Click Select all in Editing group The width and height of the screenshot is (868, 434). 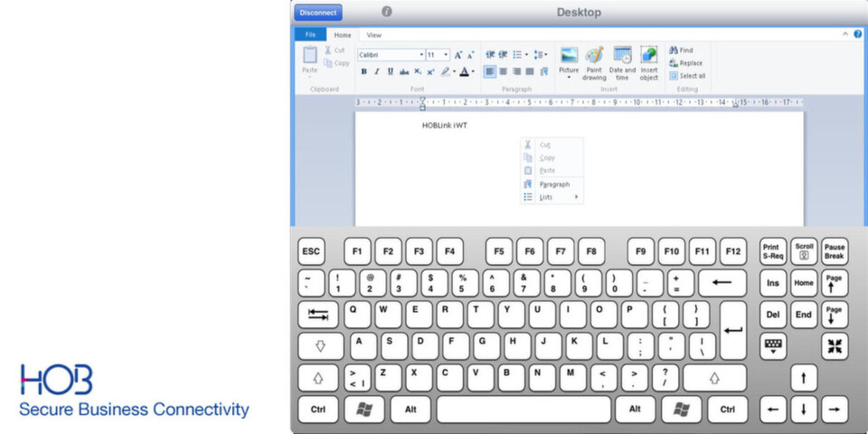pos(687,76)
